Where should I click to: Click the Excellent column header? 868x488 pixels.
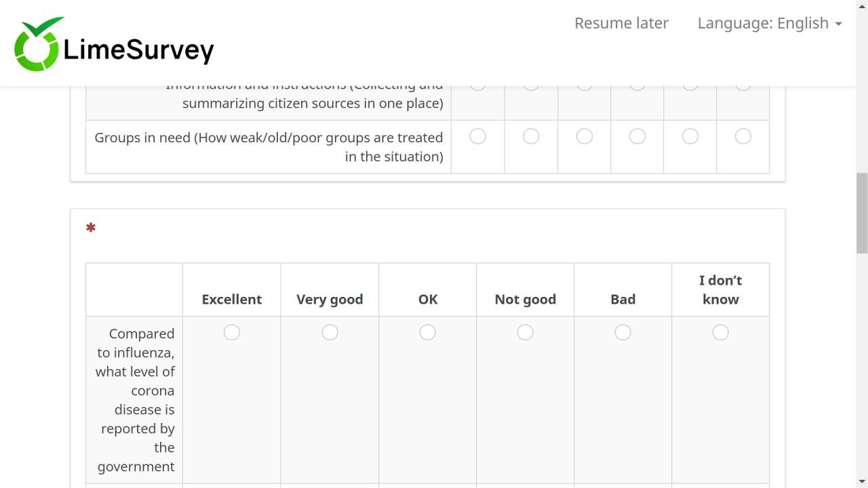pos(232,299)
